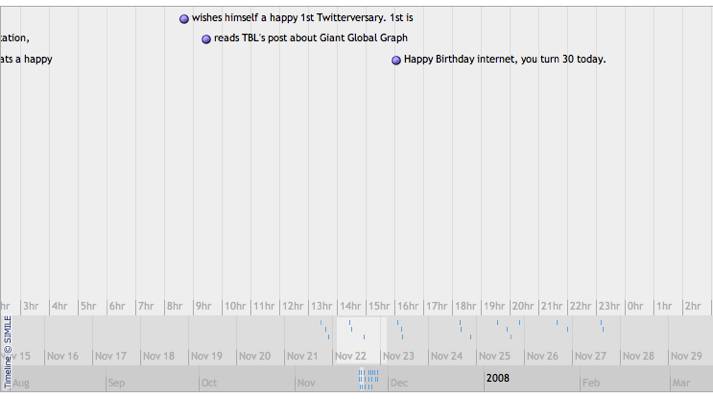Screen dimensions: 713x399
Task: Click the 9hr label on the hour band
Action: point(203,306)
